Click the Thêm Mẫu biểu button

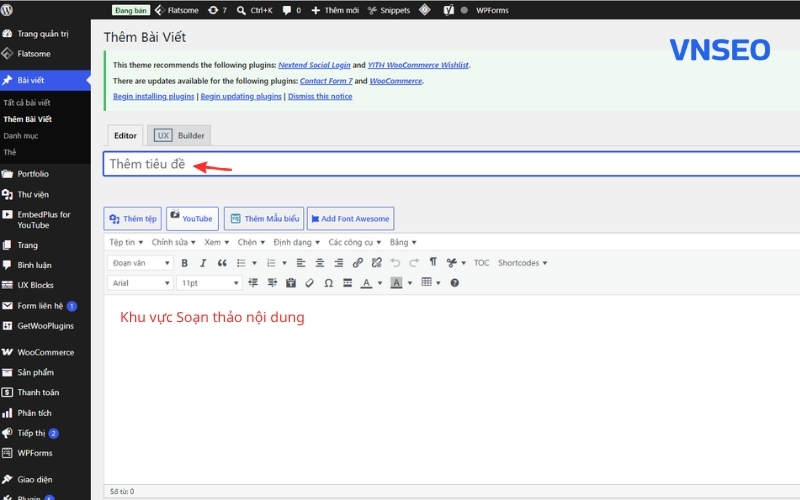tap(264, 218)
